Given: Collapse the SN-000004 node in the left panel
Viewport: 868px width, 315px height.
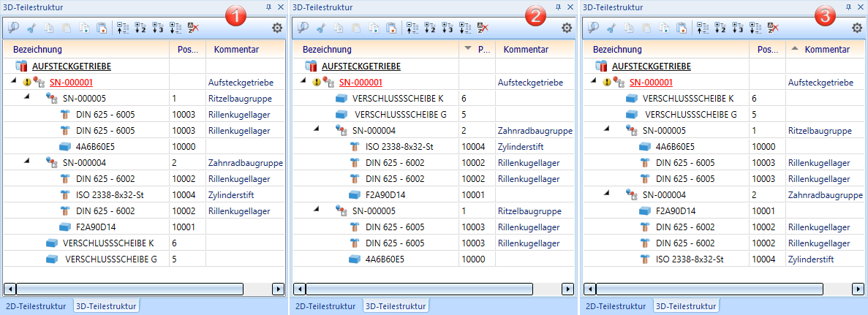Looking at the screenshot, I should coord(26,161).
